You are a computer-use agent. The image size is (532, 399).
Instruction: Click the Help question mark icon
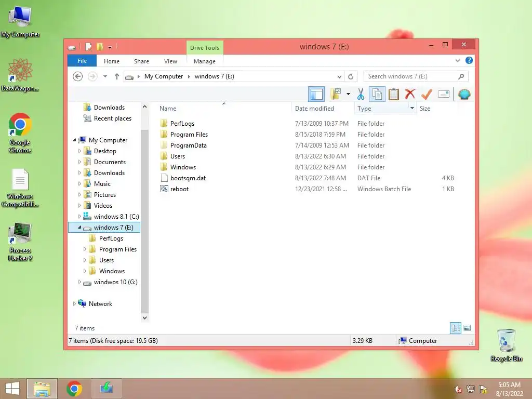[x=469, y=60]
